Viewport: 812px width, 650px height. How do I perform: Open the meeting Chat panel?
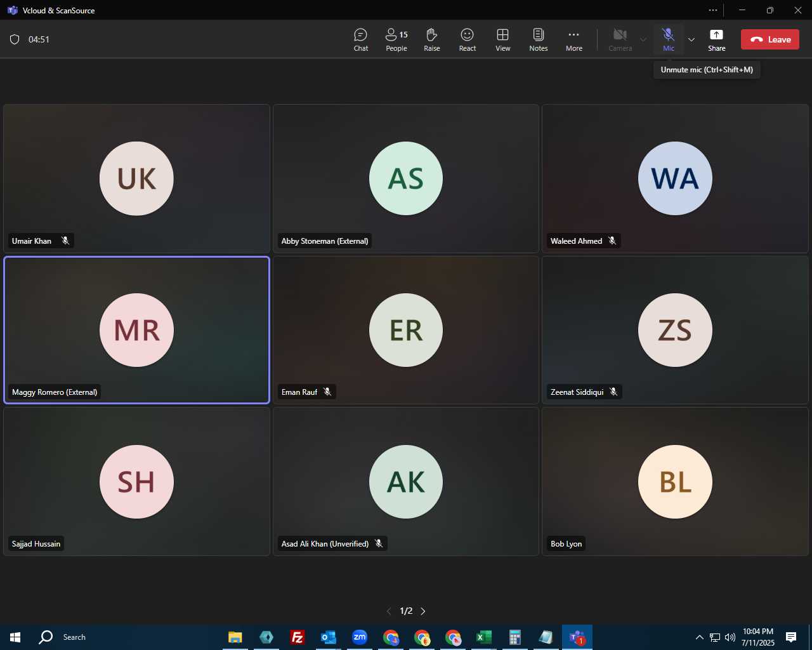click(x=361, y=39)
